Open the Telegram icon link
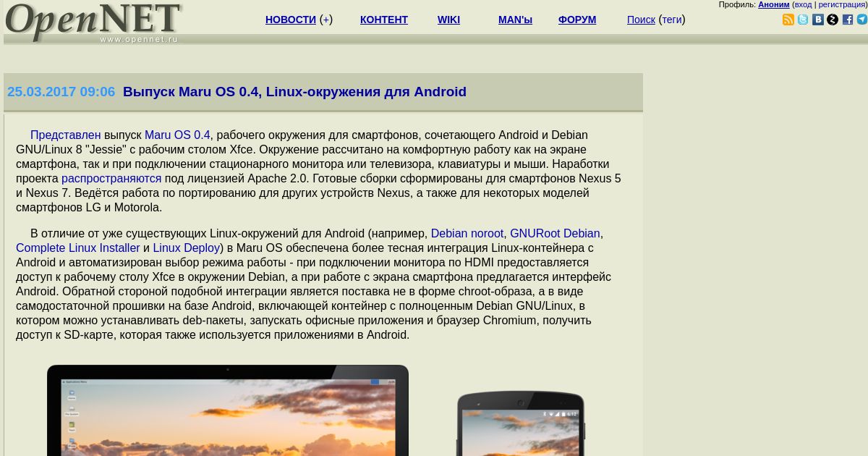The image size is (868, 456). (x=862, y=20)
